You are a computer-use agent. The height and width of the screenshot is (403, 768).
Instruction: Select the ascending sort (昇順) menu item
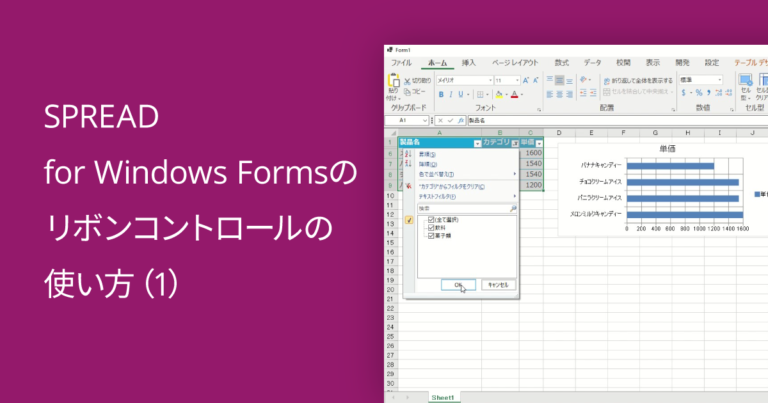pos(461,154)
